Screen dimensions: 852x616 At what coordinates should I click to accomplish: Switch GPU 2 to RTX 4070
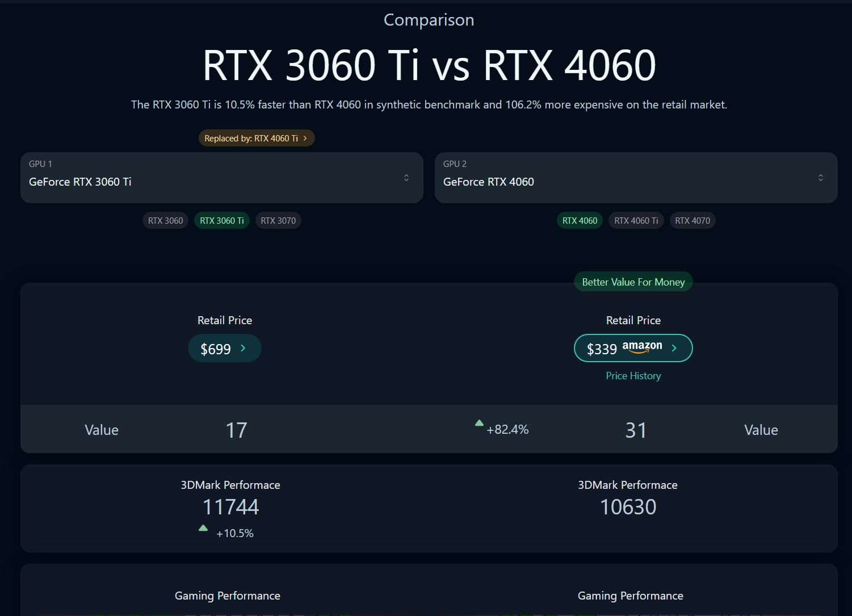(692, 221)
